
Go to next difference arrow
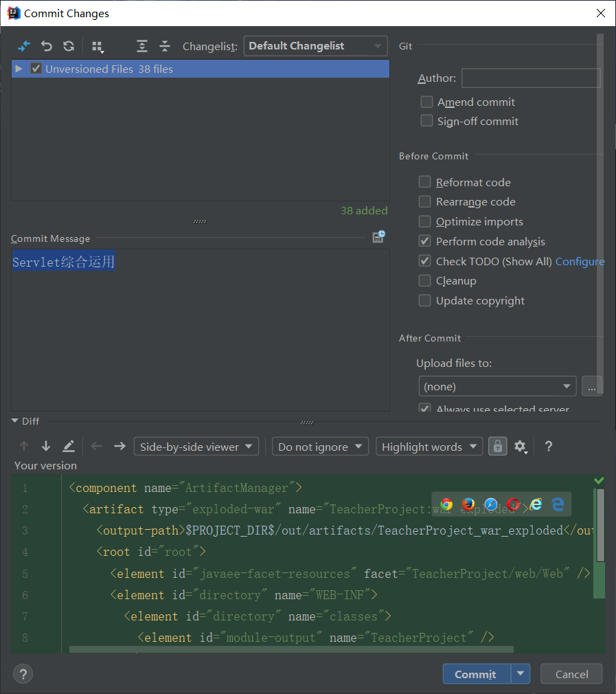[46, 446]
